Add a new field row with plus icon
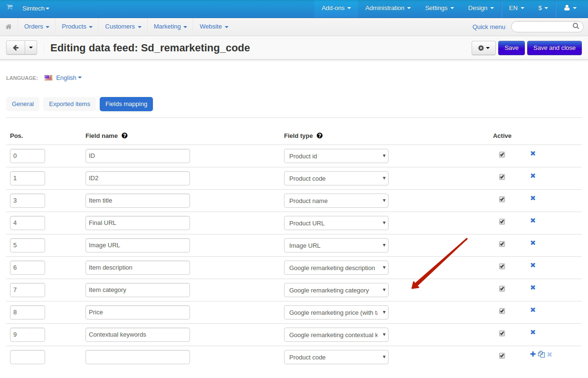 pos(533,354)
